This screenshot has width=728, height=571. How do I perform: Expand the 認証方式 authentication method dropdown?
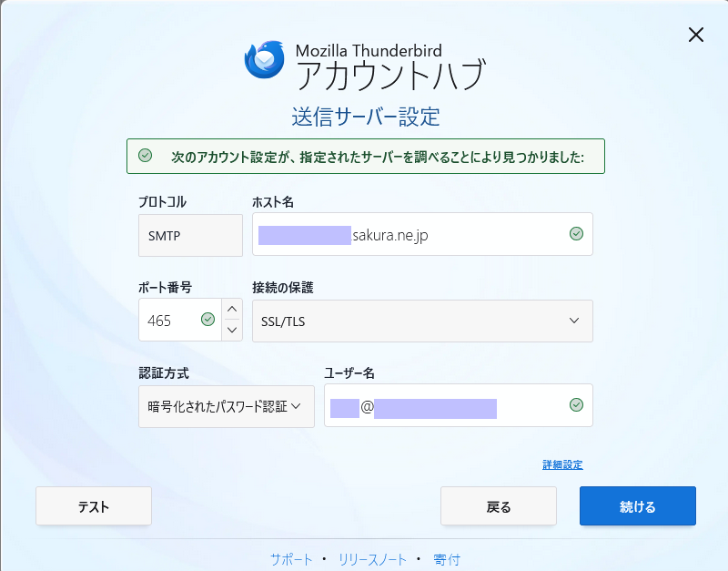pyautogui.click(x=226, y=406)
